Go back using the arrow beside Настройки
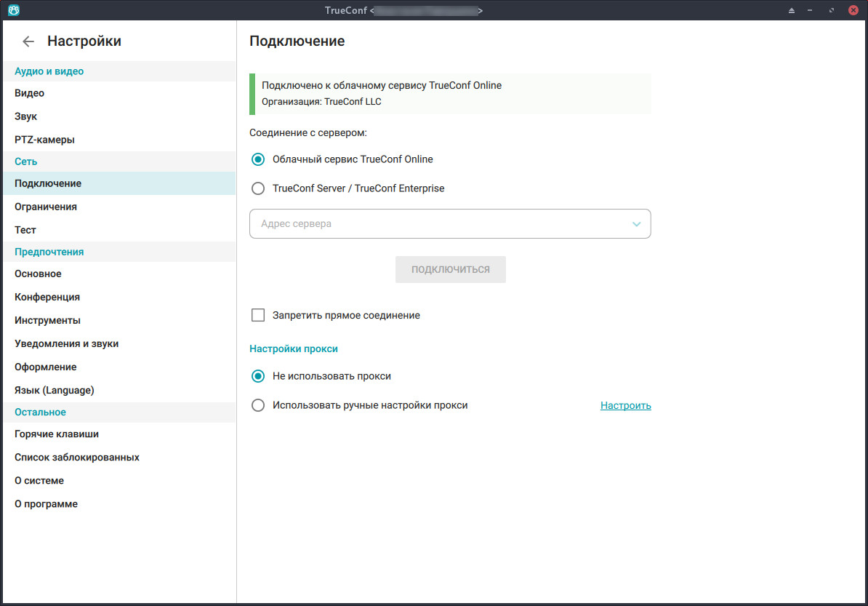Screen dimensions: 868x606 (x=28, y=41)
